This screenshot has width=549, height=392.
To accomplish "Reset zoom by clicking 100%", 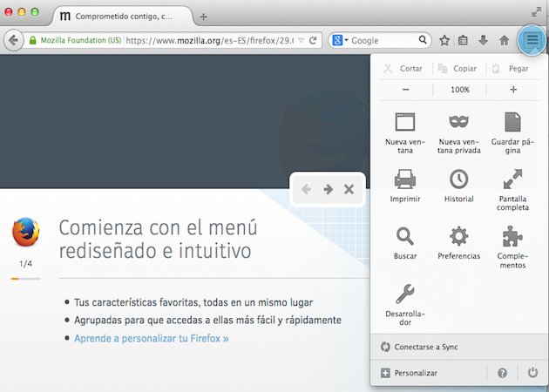I will click(x=460, y=90).
